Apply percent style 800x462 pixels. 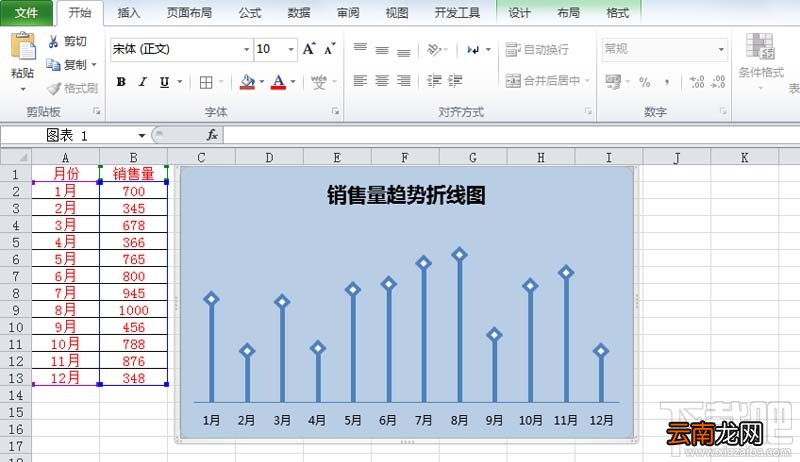[x=645, y=82]
